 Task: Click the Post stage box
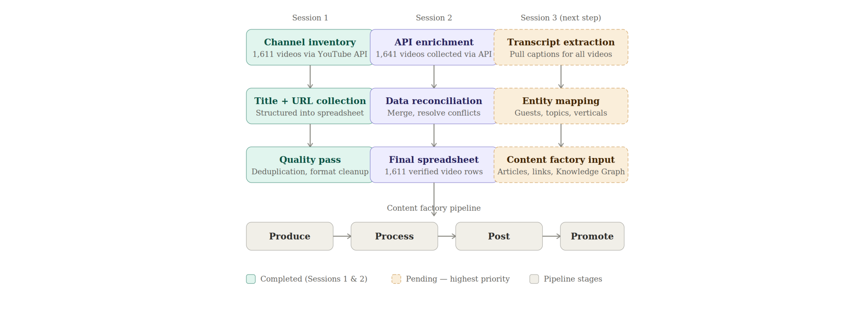499,236
